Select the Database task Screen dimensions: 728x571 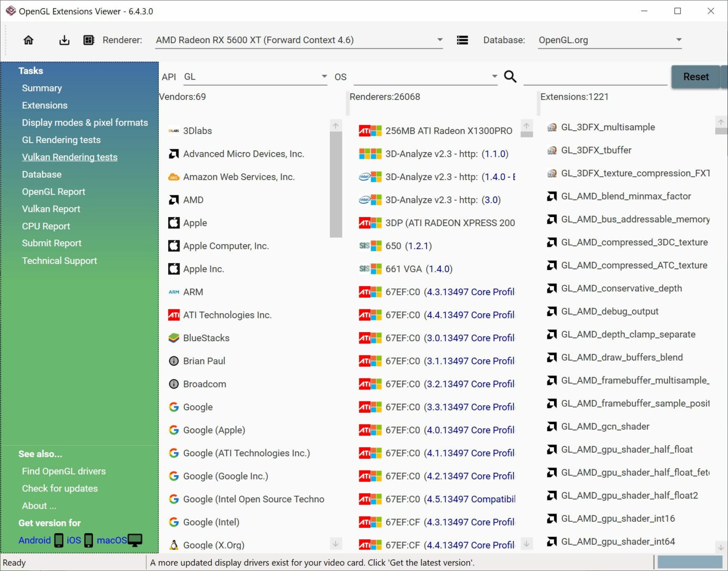42,174
